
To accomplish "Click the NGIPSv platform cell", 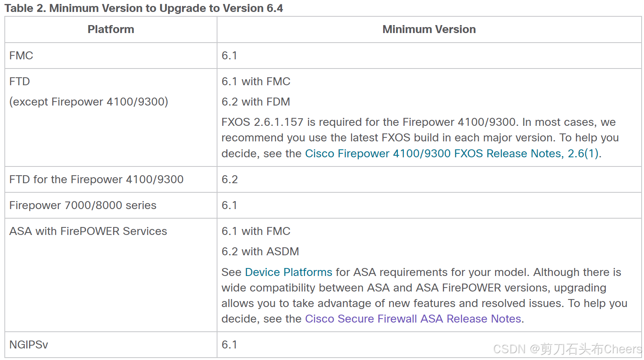I will click(111, 345).
